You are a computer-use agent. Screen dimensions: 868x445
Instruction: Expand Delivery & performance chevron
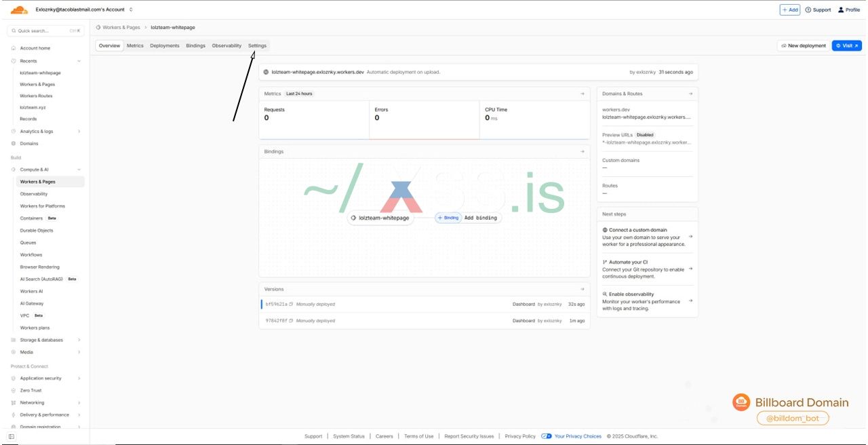tap(79, 414)
